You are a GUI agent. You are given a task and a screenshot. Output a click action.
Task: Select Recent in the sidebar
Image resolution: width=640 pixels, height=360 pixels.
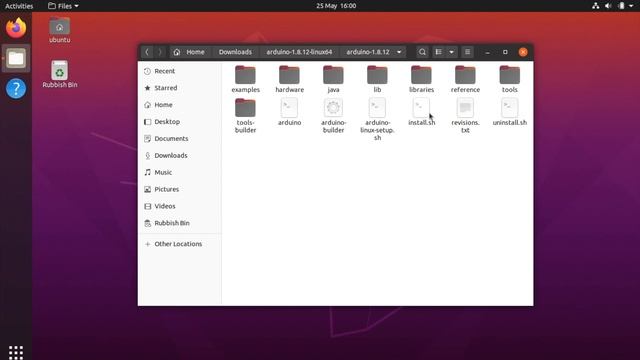(x=180, y=71)
